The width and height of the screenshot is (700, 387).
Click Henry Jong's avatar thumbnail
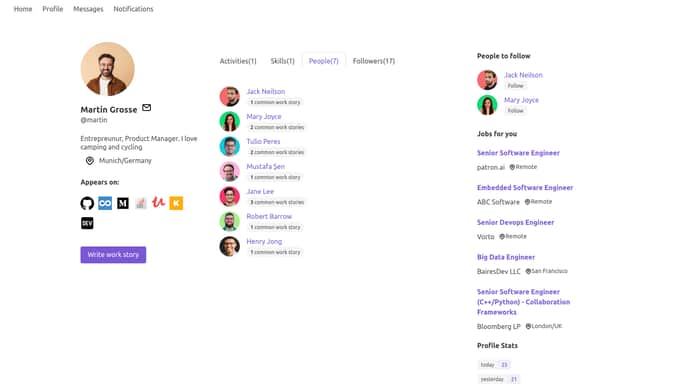point(229,246)
